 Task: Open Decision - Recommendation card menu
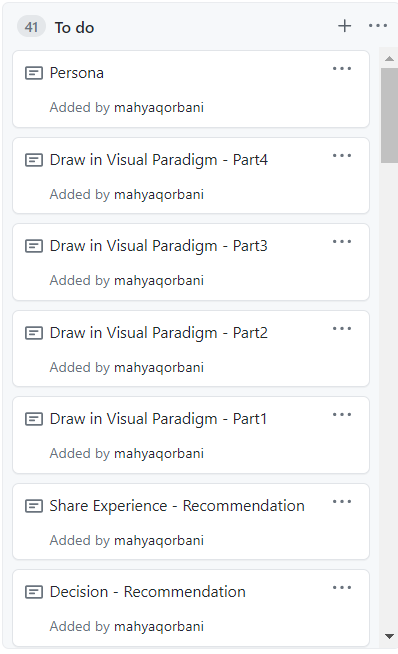(342, 588)
